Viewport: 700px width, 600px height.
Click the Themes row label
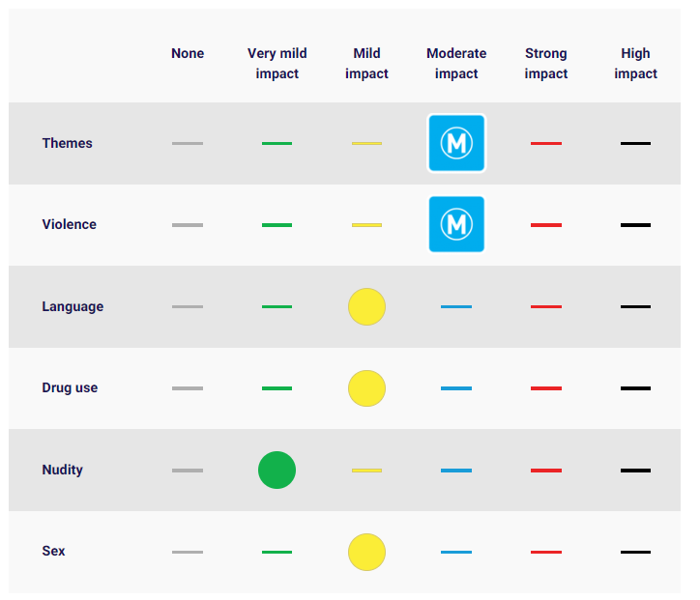[68, 143]
